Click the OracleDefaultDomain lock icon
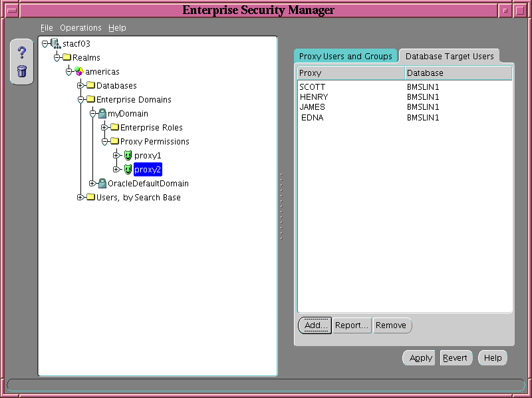Screen dimensions: 532x398 [102, 184]
